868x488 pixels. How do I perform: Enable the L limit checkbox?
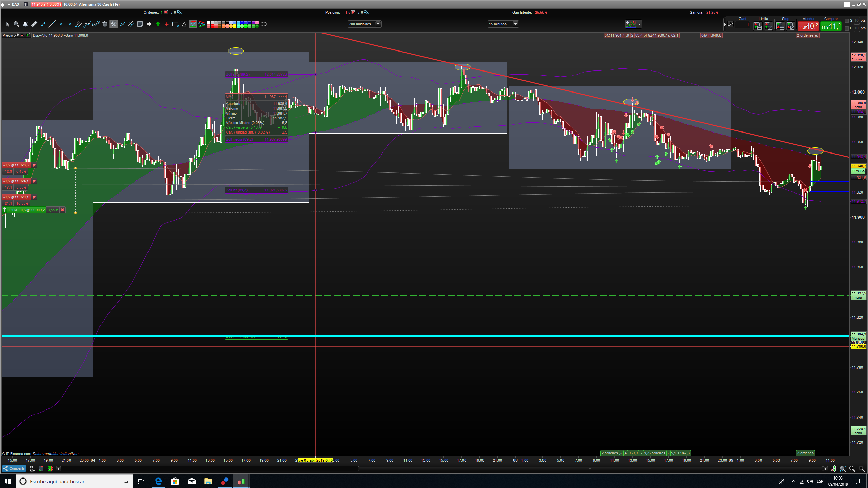tap(847, 28)
